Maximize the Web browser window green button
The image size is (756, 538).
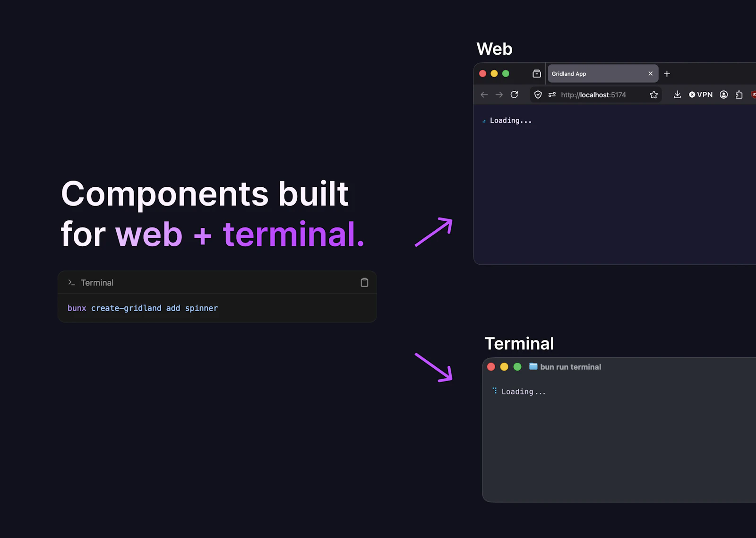(x=506, y=73)
